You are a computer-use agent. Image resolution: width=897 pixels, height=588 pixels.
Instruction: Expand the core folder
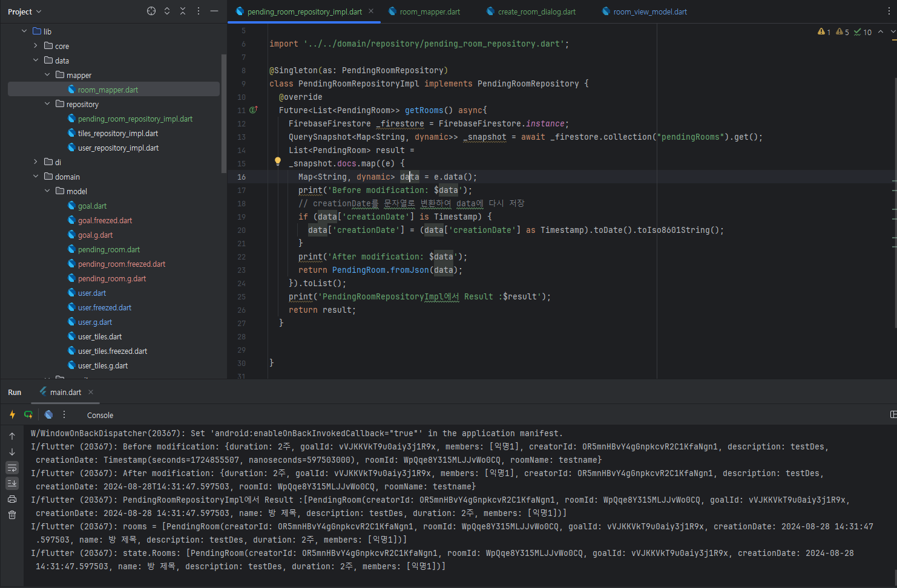(x=36, y=45)
